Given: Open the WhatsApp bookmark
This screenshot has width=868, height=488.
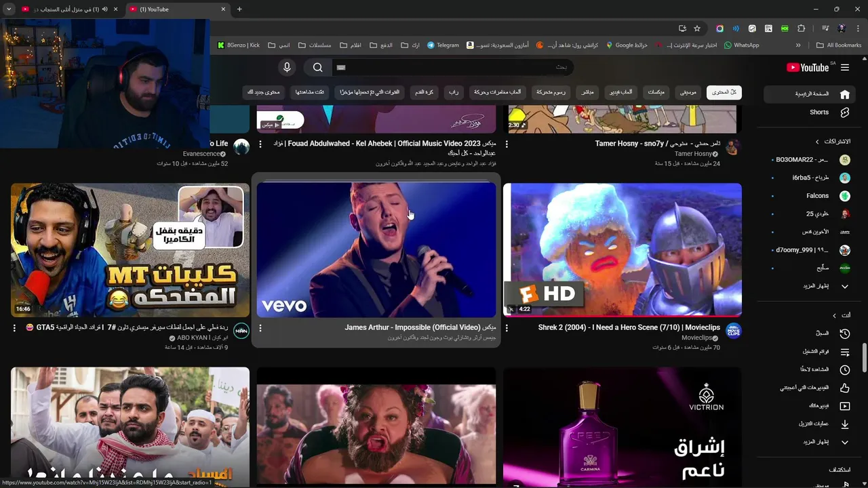Looking at the screenshot, I should tap(741, 45).
